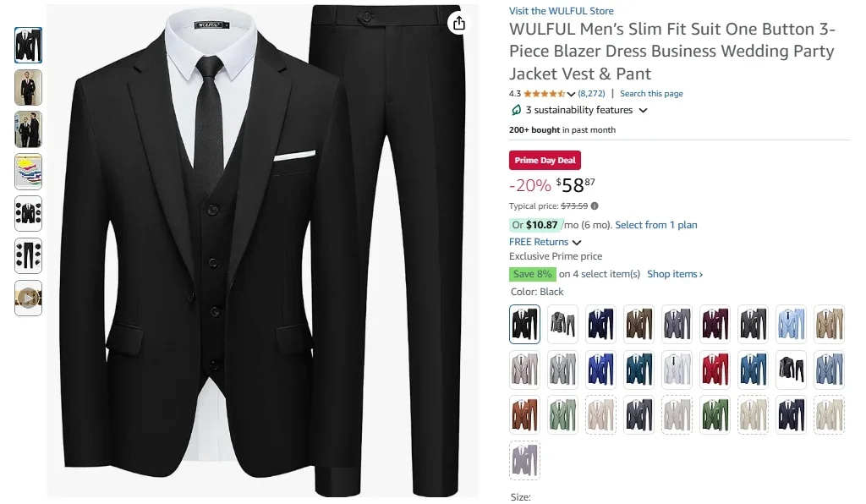Screen dimensions: 866x504
Task: Select the Black color swatch
Action: [524, 324]
